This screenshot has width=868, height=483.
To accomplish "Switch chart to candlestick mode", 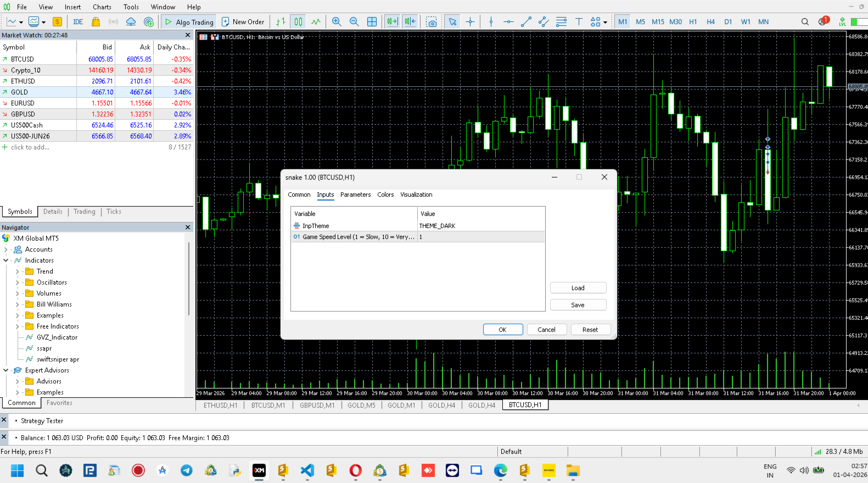I will click(x=298, y=22).
